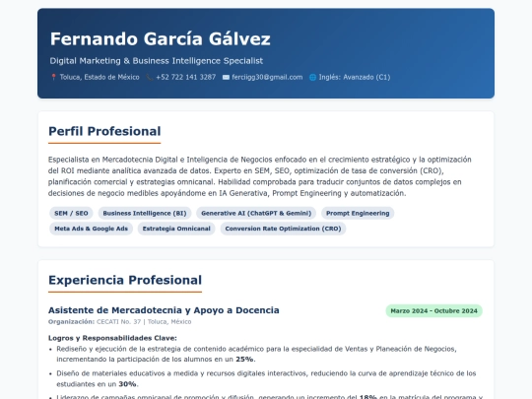This screenshot has height=399, width=532.
Task: Click the Generative AI (ChatGPT & Gemini) tag
Action: click(256, 213)
